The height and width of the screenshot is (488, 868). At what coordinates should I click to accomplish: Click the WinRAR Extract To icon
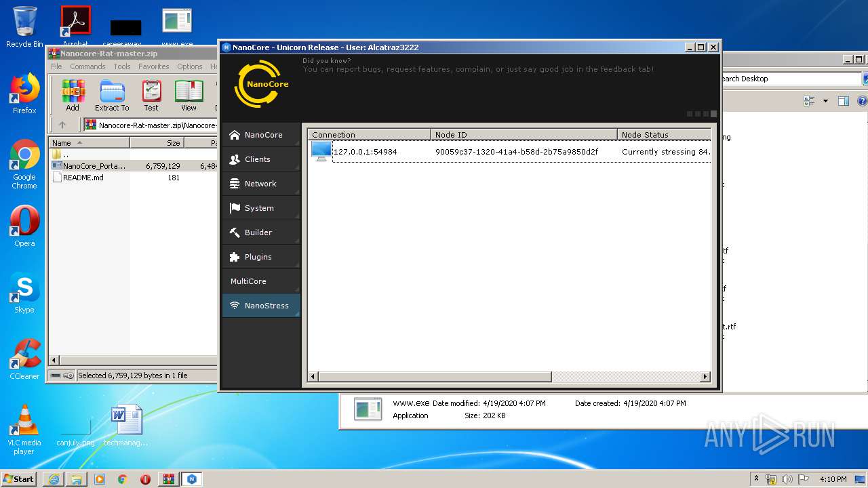click(x=112, y=96)
